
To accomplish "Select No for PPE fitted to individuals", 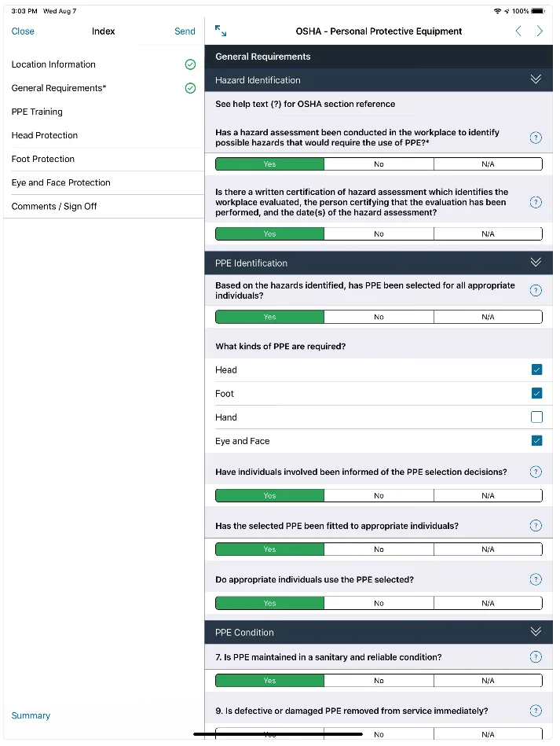I will pyautogui.click(x=379, y=549).
